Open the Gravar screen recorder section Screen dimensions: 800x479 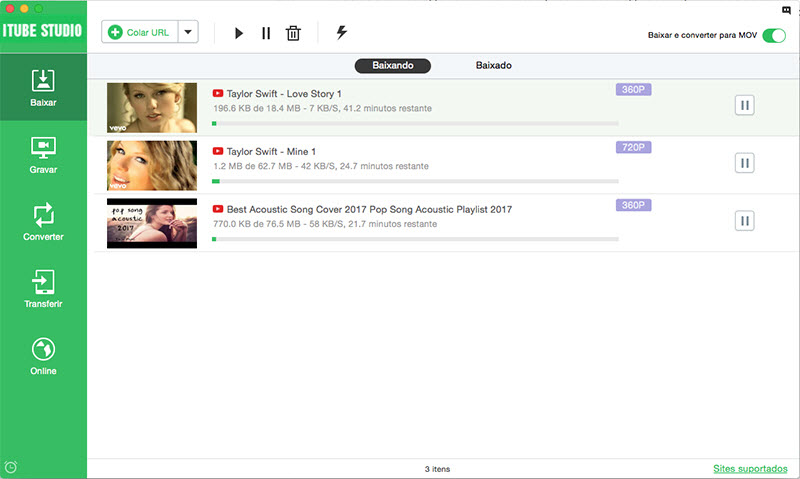[x=43, y=155]
